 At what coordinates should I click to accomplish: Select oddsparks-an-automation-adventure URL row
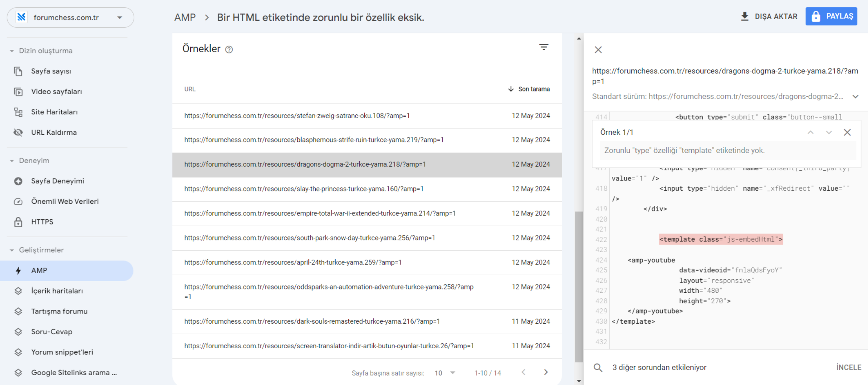pyautogui.click(x=367, y=292)
